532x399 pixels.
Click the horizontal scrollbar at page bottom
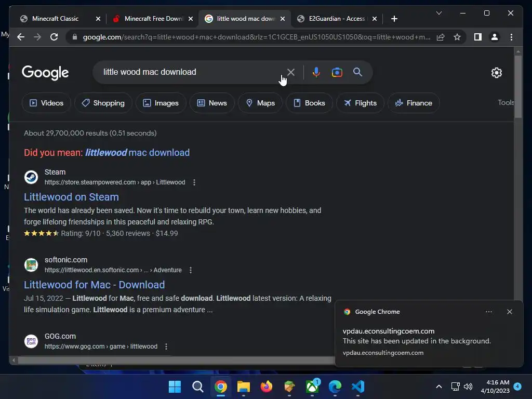click(x=177, y=360)
